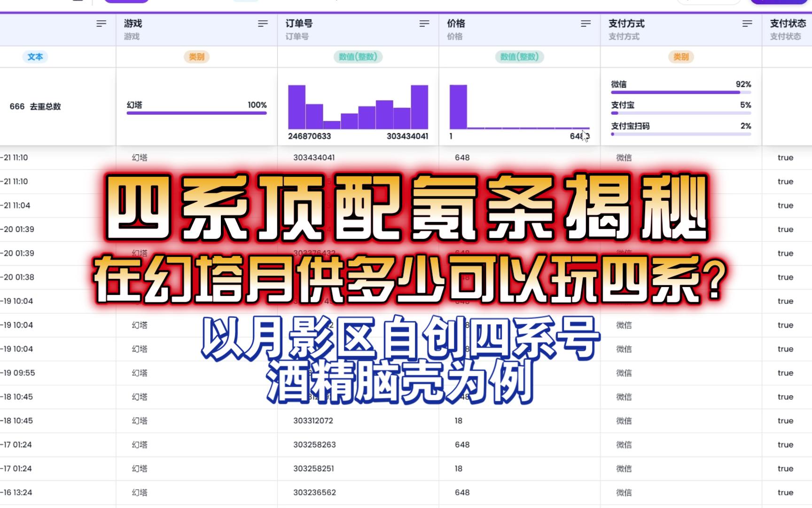Open the 游戏 column menu icon

pyautogui.click(x=263, y=24)
